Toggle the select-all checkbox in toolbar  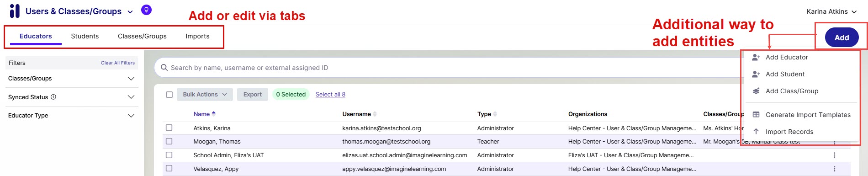[169, 95]
